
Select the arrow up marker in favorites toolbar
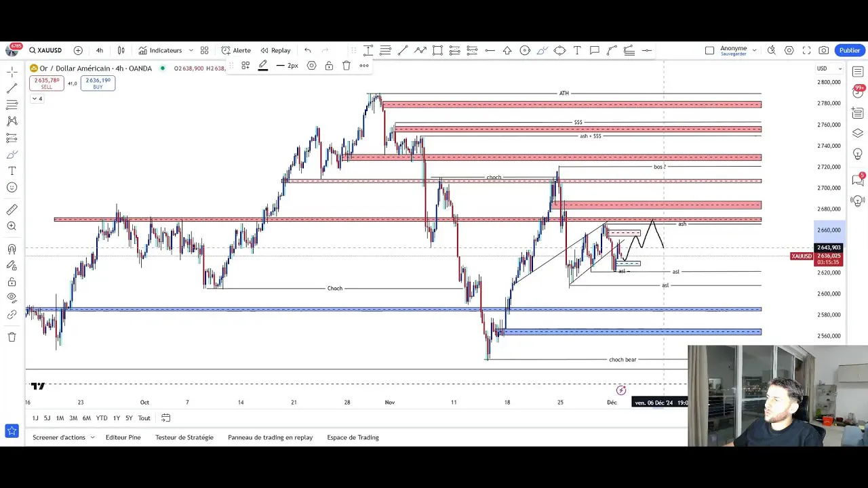(507, 50)
